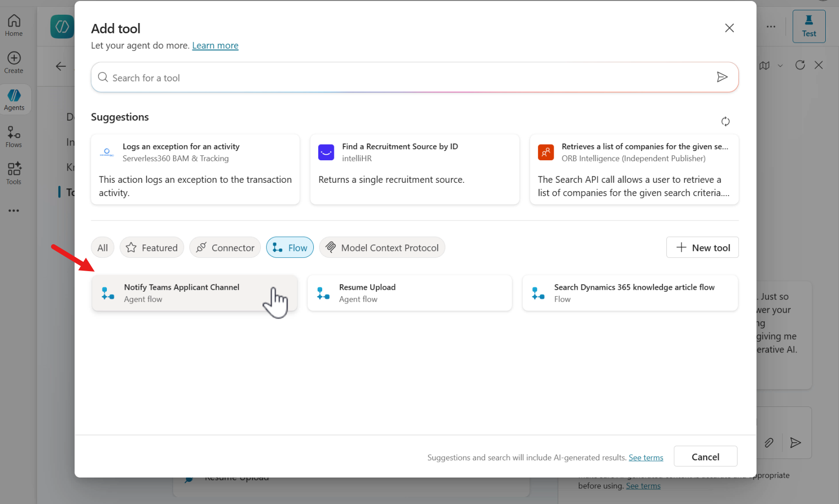Select the Featured filter chip

click(x=152, y=248)
